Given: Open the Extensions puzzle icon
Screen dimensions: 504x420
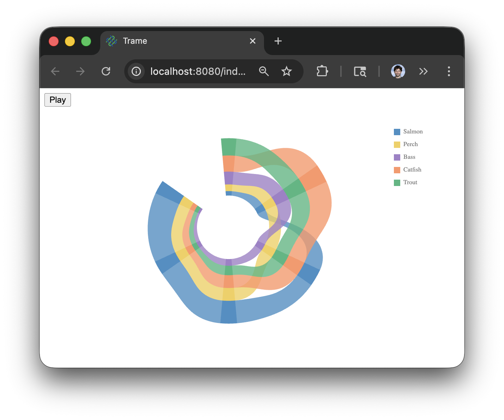Looking at the screenshot, I should [322, 71].
